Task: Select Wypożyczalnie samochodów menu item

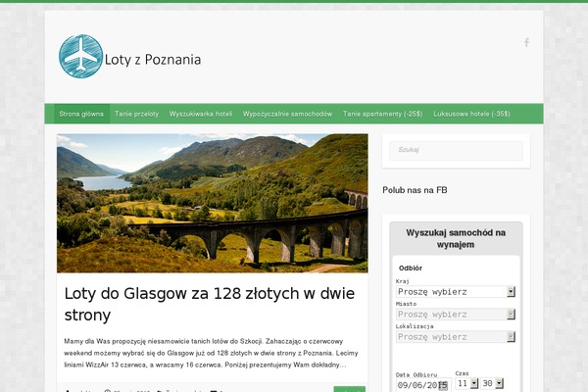Action: click(287, 114)
